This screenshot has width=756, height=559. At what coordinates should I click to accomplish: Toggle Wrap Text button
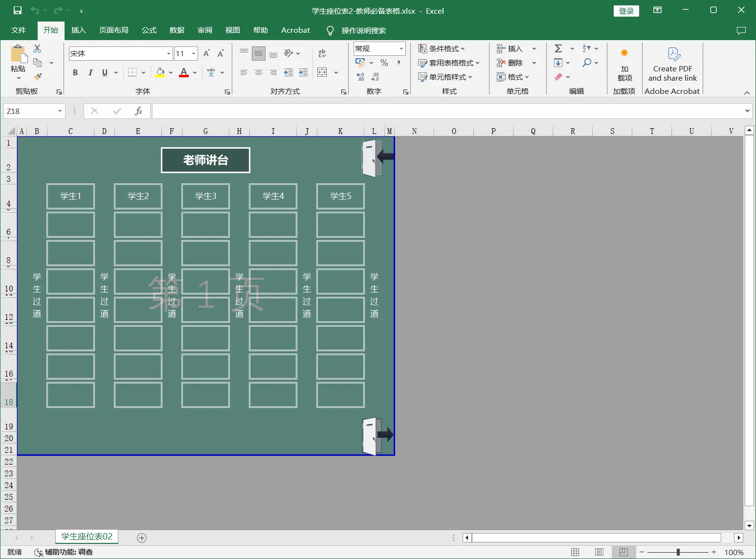[x=322, y=53]
